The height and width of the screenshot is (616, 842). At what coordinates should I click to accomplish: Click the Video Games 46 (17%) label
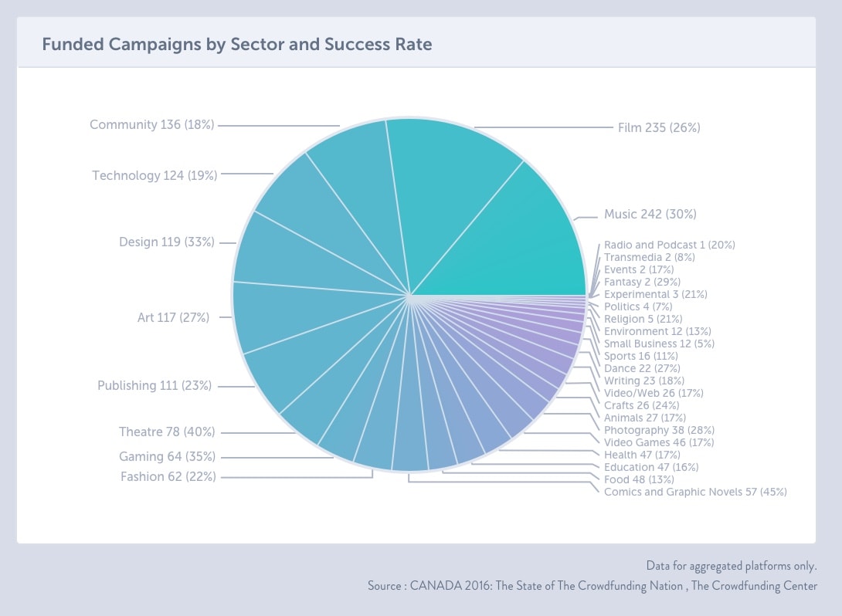(x=659, y=442)
